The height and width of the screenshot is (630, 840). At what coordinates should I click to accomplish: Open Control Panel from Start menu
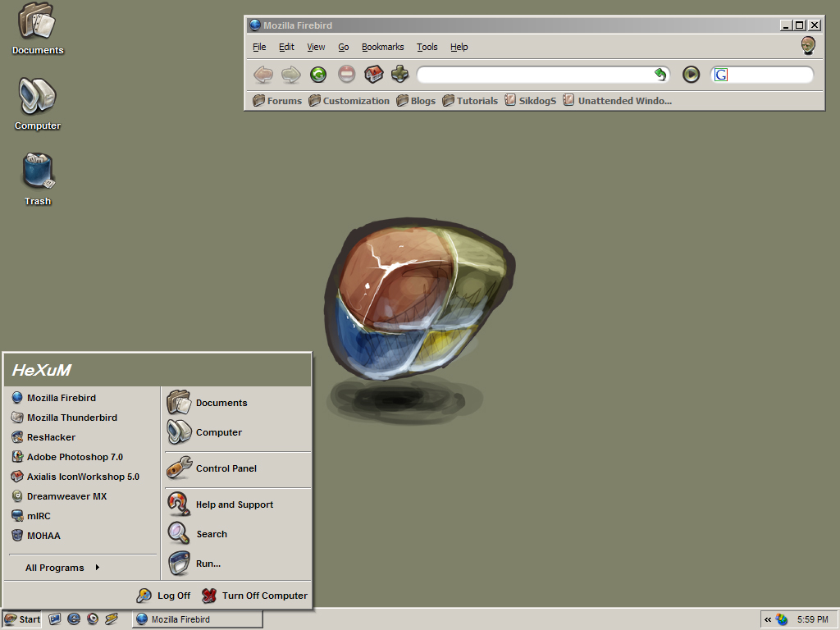click(x=226, y=468)
